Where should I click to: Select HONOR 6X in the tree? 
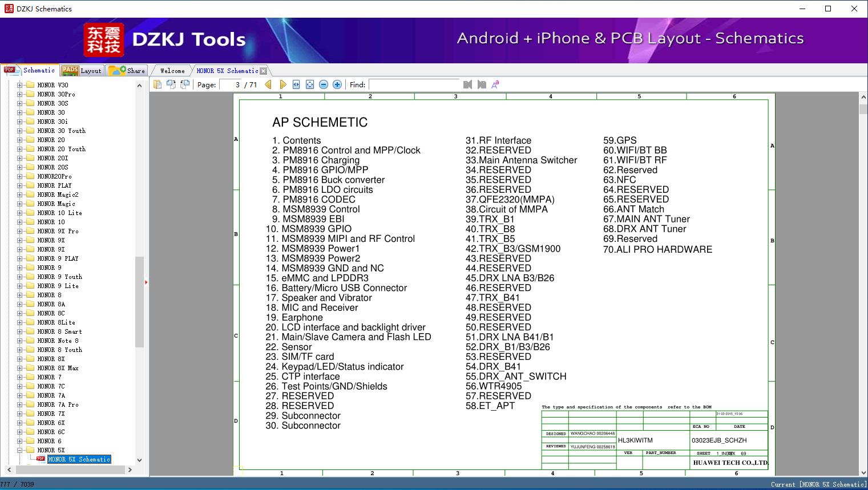(x=51, y=423)
